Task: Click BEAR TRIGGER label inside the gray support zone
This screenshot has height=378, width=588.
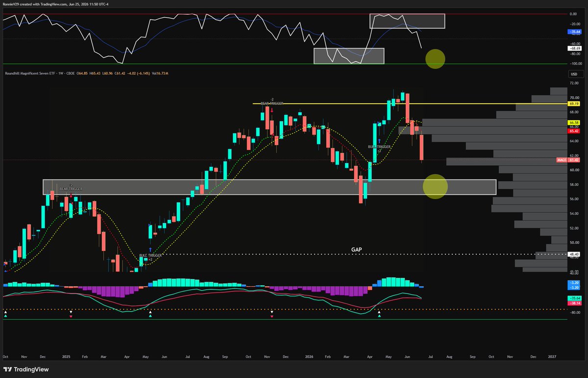Action: (72, 189)
